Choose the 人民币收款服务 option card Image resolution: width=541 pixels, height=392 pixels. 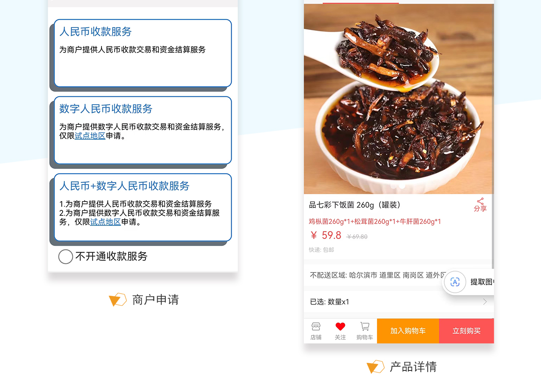pos(143,53)
